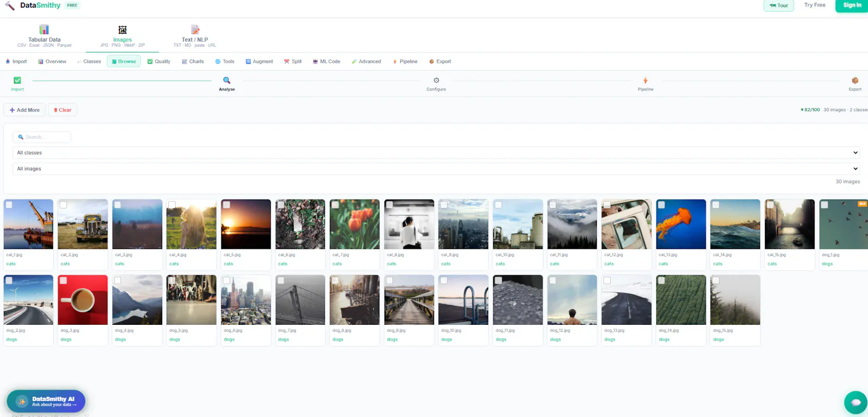Open the Import tab
This screenshot has height=417, width=868.
click(16, 61)
